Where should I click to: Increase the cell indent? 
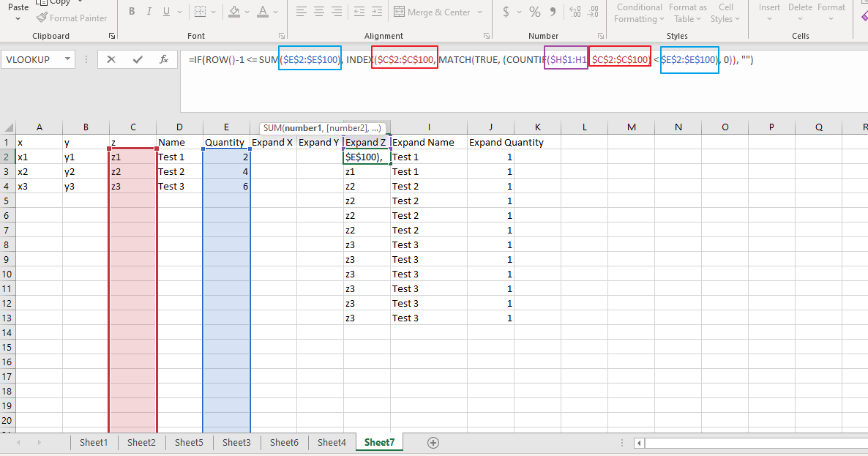tap(377, 12)
